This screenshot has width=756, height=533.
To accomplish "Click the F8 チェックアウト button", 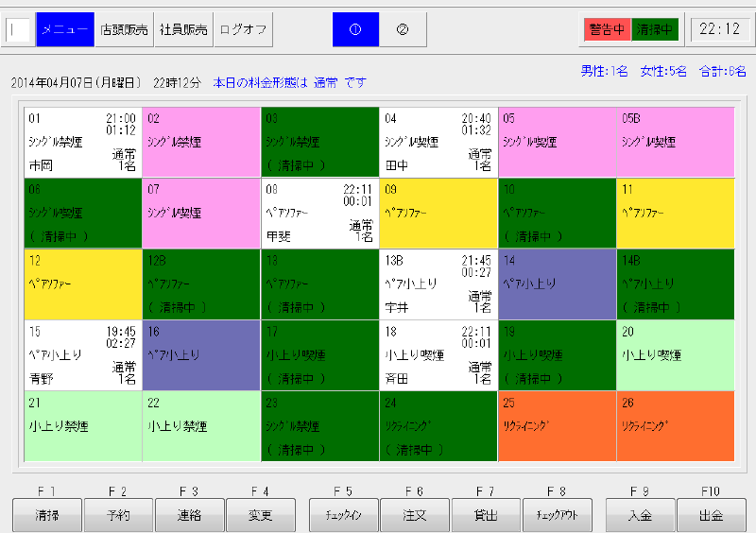I will 557,516.
